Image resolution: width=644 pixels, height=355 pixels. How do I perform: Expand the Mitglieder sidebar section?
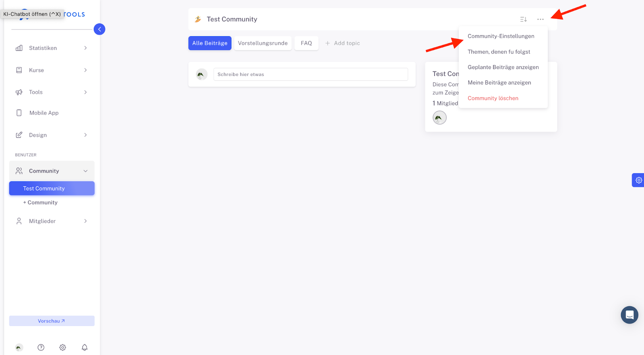[x=52, y=221]
